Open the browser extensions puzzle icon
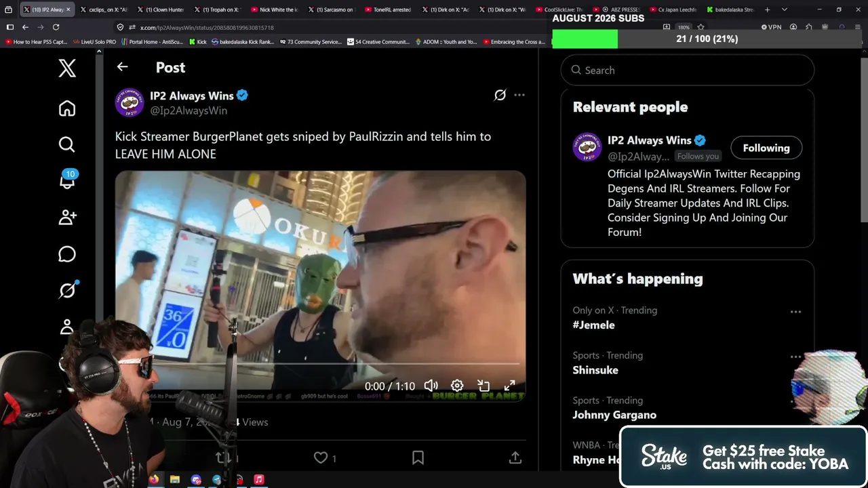 809,27
